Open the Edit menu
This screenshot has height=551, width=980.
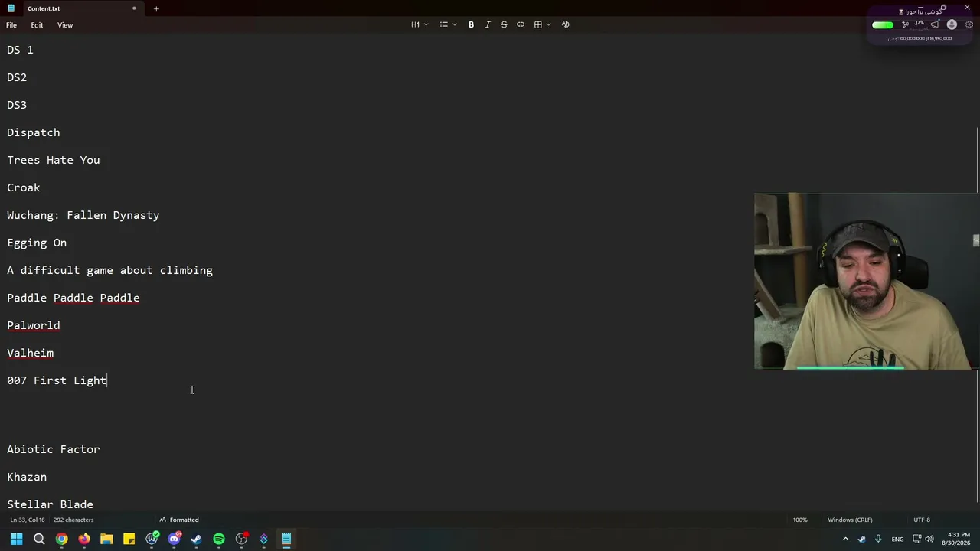[x=37, y=25]
